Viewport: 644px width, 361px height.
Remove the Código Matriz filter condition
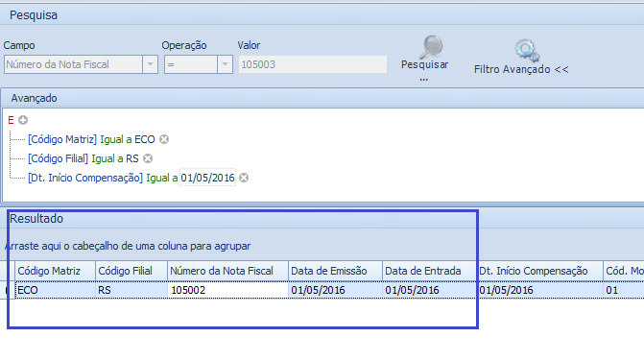(x=164, y=139)
